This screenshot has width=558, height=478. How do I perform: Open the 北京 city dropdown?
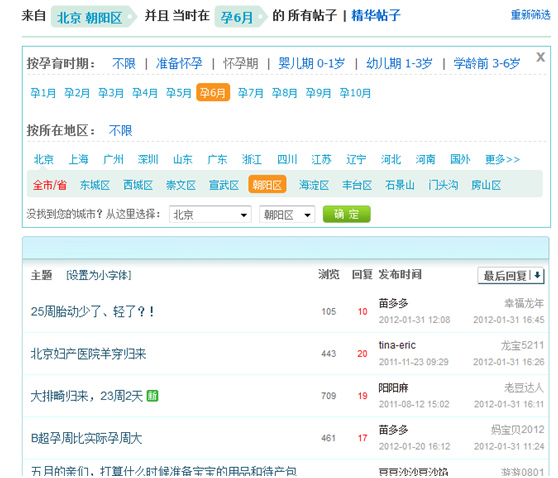[x=210, y=215]
